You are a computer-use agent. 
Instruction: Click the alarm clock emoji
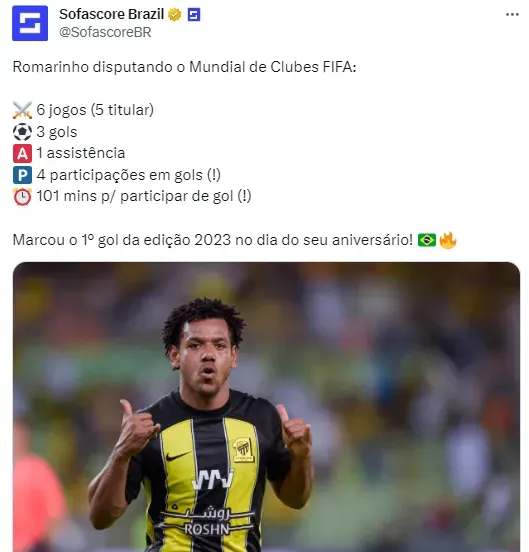(22, 197)
